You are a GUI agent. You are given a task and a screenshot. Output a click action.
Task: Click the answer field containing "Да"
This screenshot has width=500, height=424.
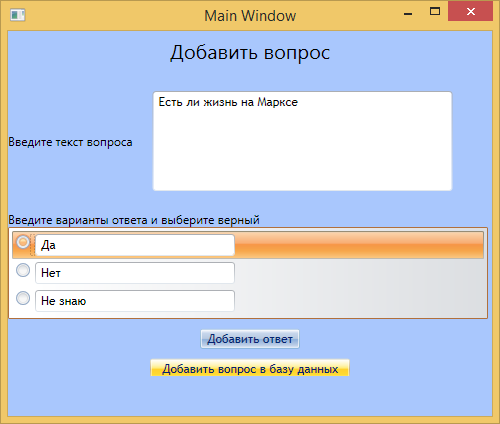coord(135,245)
